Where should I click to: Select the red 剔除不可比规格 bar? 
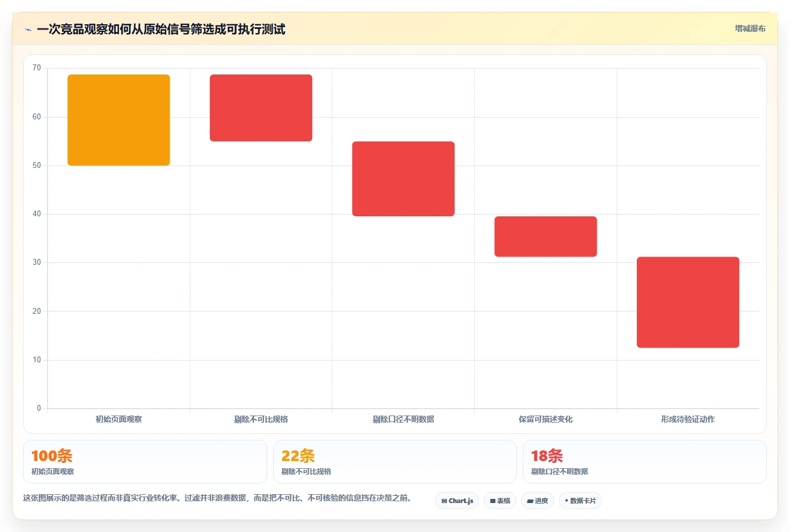pyautogui.click(x=261, y=108)
